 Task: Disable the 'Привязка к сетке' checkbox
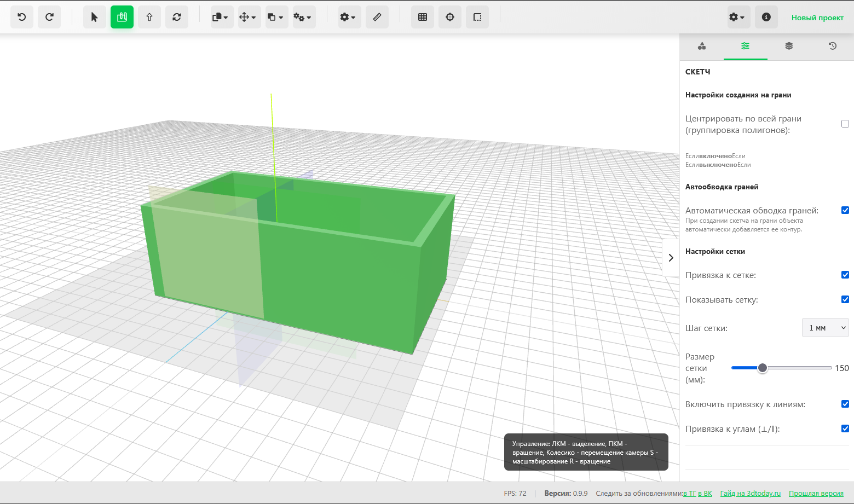tap(845, 275)
